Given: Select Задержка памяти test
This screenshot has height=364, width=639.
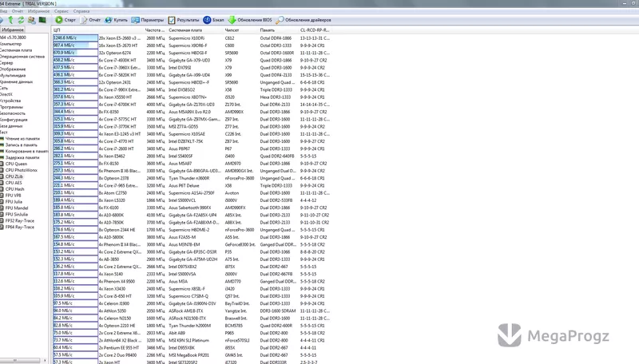Looking at the screenshot, I should (x=22, y=157).
